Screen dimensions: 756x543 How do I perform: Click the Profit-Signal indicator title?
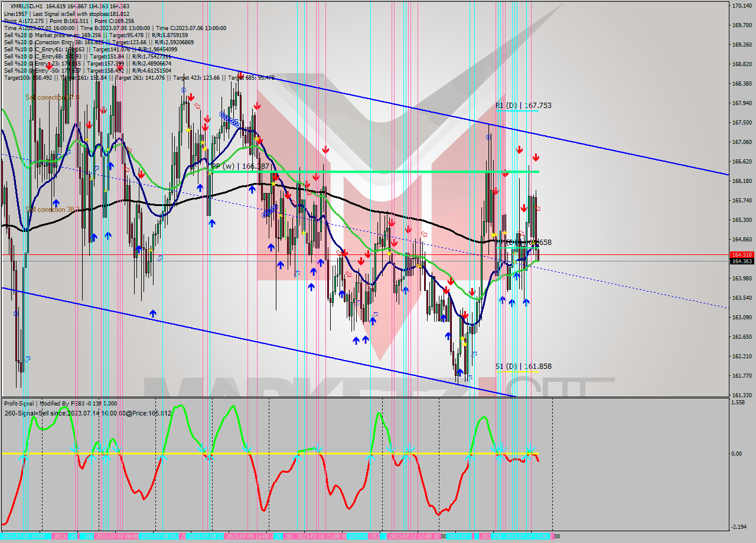point(60,404)
